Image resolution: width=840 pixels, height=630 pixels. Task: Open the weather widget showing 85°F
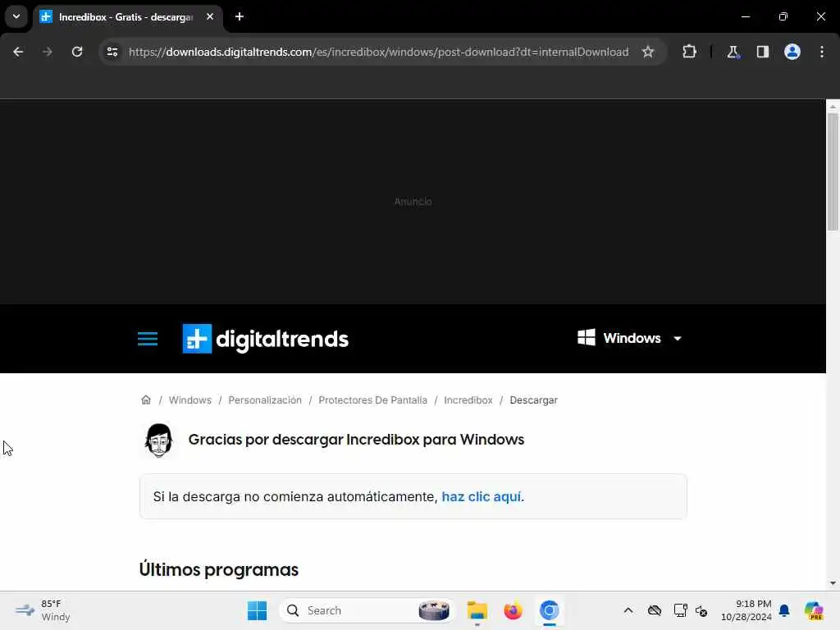pos(43,610)
